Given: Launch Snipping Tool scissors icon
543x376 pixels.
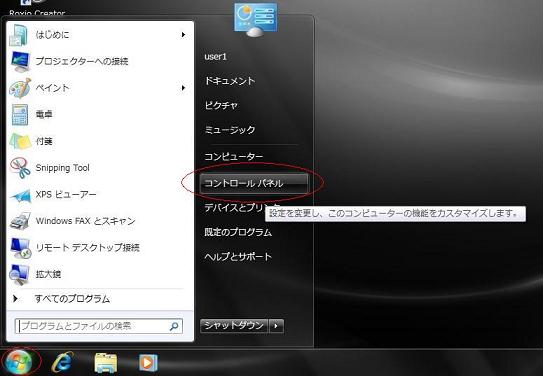Looking at the screenshot, I should 20,168.
